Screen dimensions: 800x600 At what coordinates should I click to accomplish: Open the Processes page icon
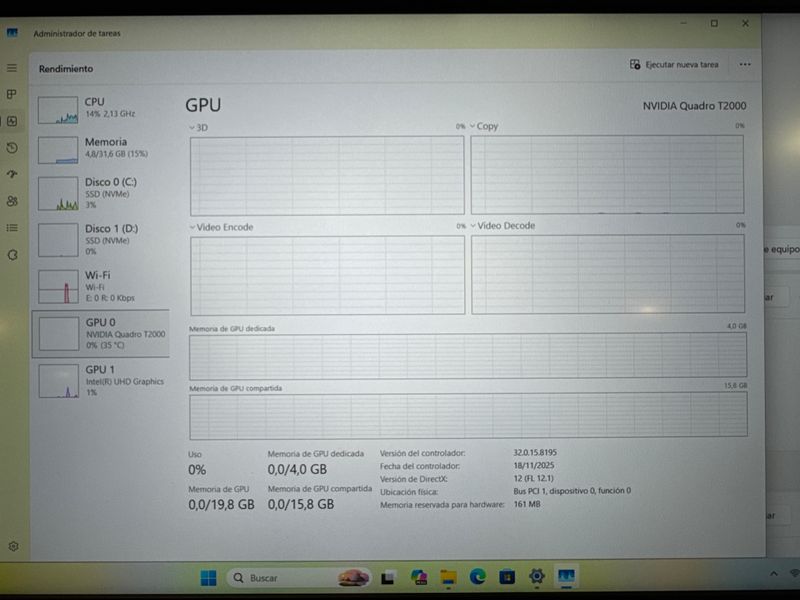pyautogui.click(x=12, y=94)
